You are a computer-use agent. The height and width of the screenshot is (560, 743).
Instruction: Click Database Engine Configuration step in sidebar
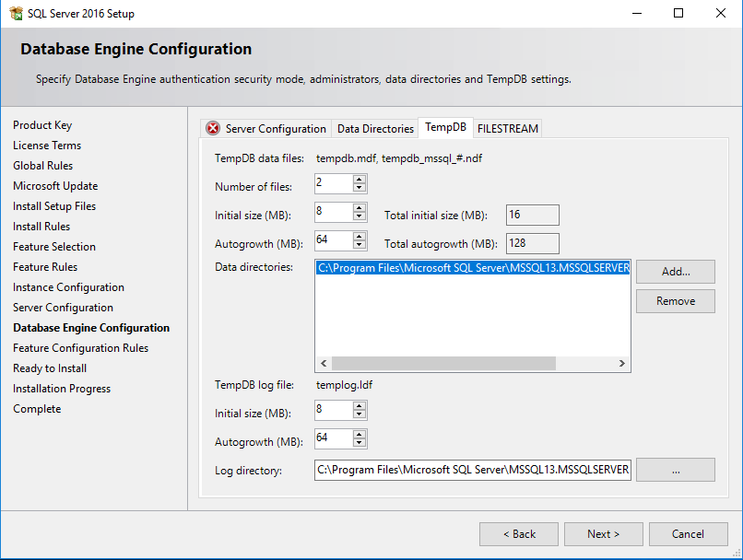[91, 328]
